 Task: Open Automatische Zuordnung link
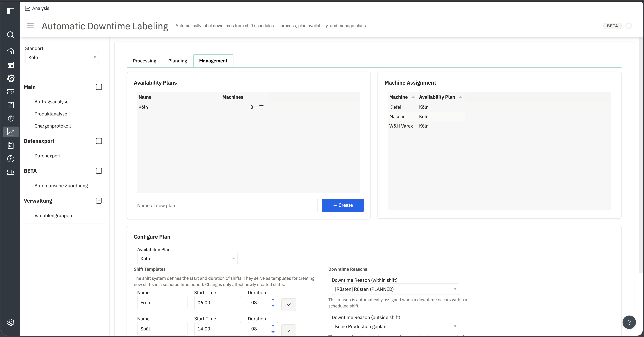coord(61,186)
